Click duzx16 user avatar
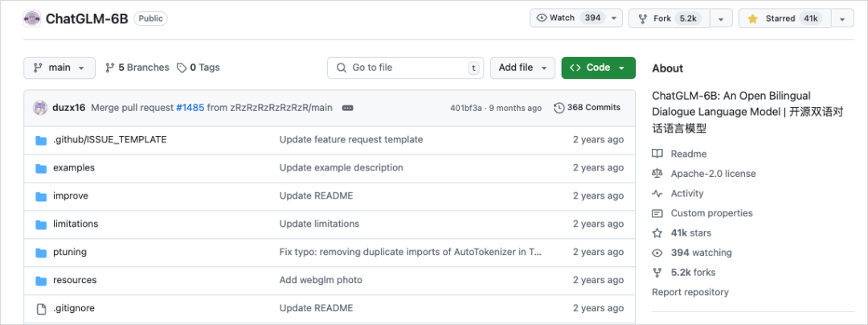 39,108
